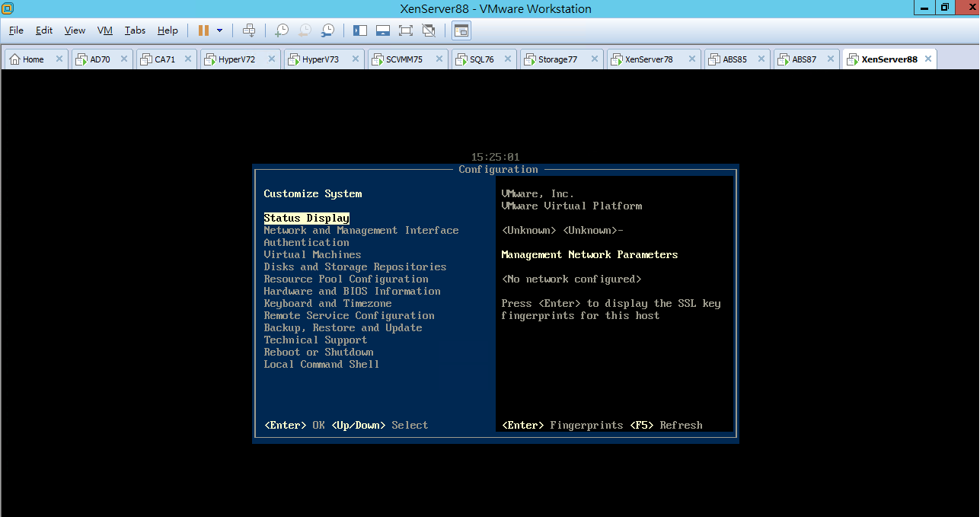Select Resource Pool Configuration
This screenshot has width=980, height=517.
[346, 279]
